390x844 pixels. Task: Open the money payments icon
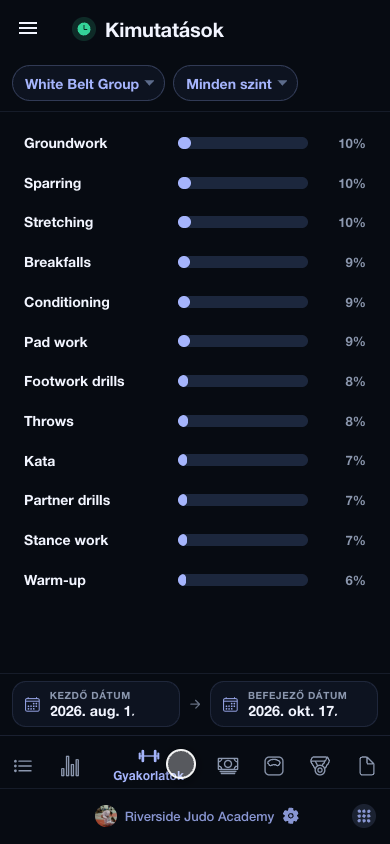[228, 765]
